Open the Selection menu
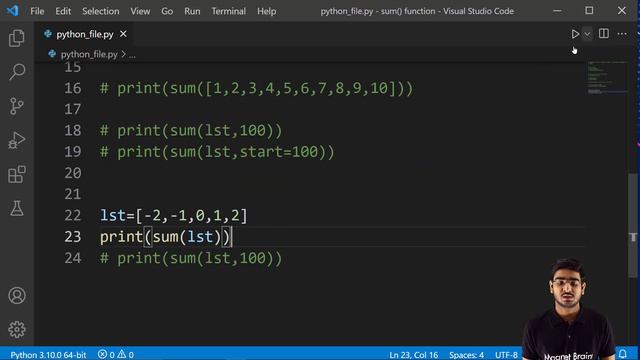This screenshot has height=360, width=640. coord(100,11)
